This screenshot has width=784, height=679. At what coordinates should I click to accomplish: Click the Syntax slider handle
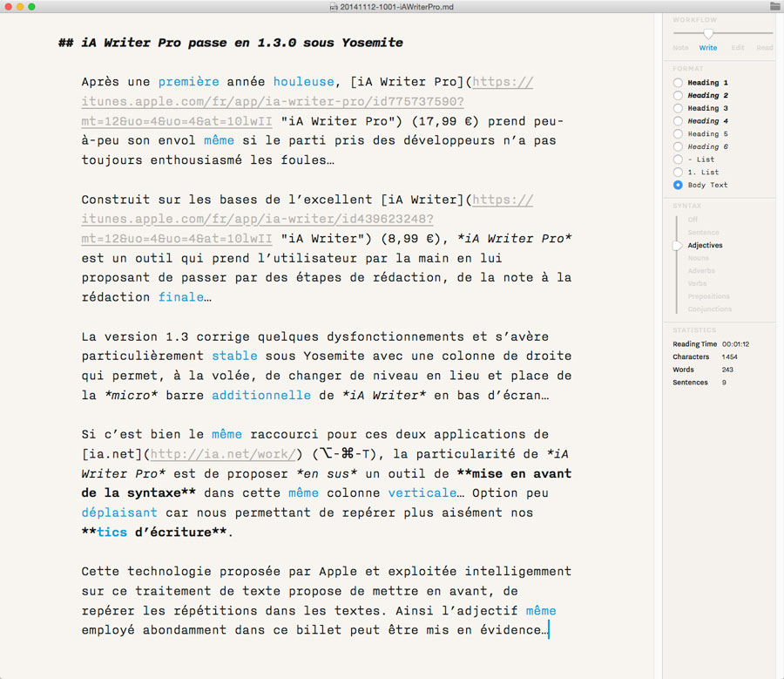[677, 245]
